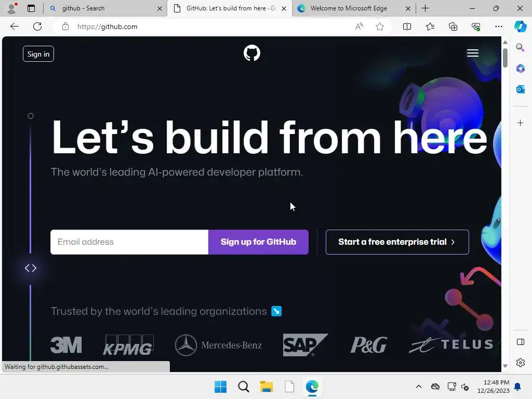This screenshot has height=399, width=532.
Task: Click "Trusted by the world's leading organizations" text
Action: (x=159, y=311)
